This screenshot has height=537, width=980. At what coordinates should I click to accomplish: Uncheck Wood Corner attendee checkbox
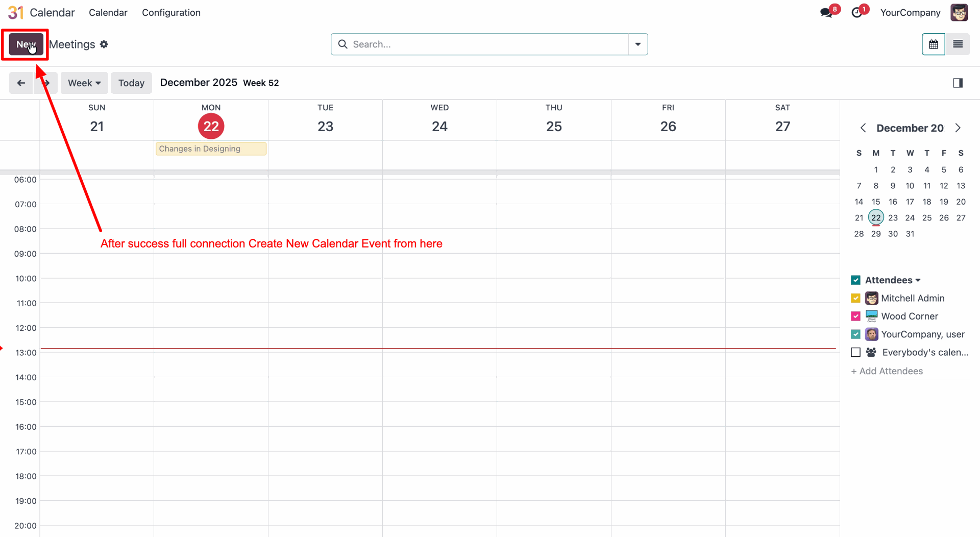(x=856, y=316)
